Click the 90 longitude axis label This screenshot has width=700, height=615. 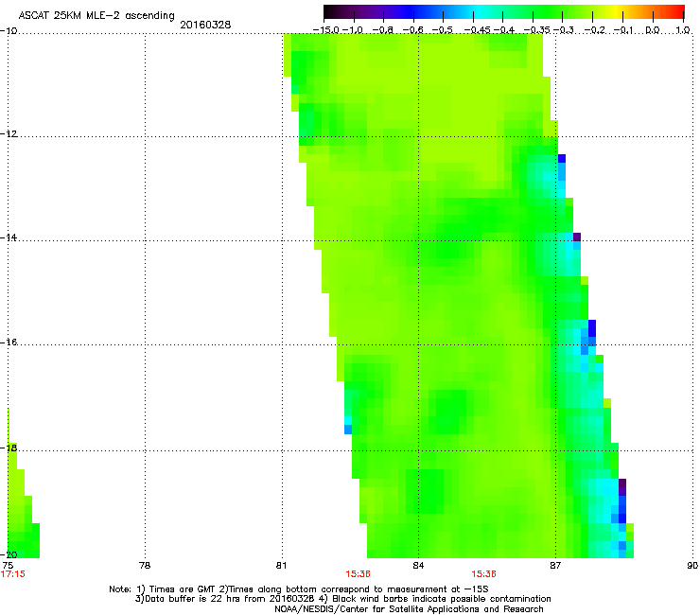pos(692,566)
